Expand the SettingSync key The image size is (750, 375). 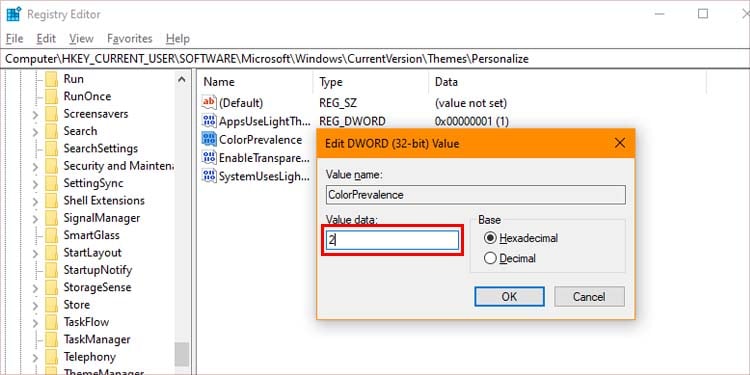click(x=35, y=184)
